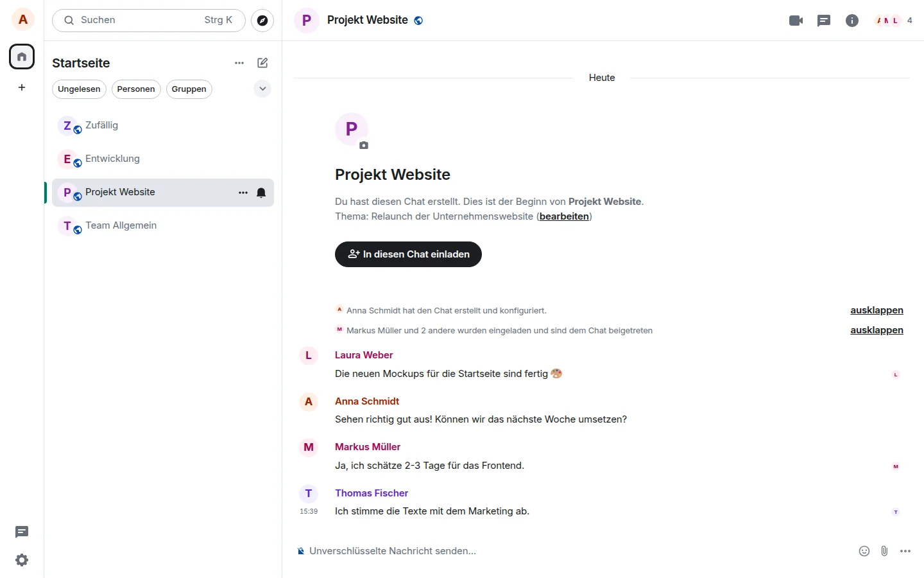Open the user avatar menu 'A'
Screen dimensions: 924x578
[22, 20]
